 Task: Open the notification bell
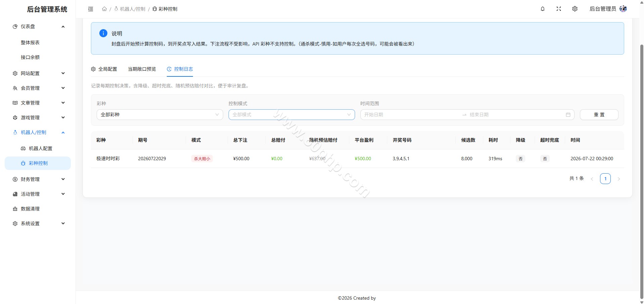tap(543, 9)
